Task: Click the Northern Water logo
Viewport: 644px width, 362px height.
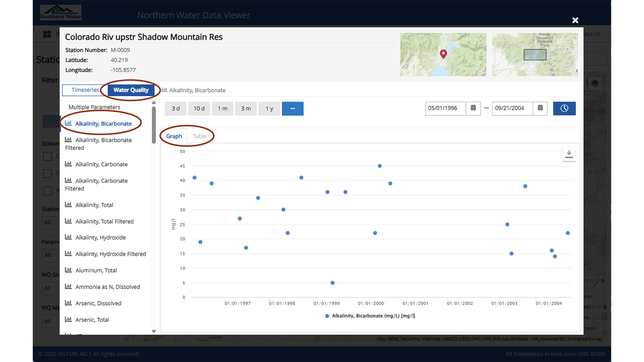Action: (60, 12)
